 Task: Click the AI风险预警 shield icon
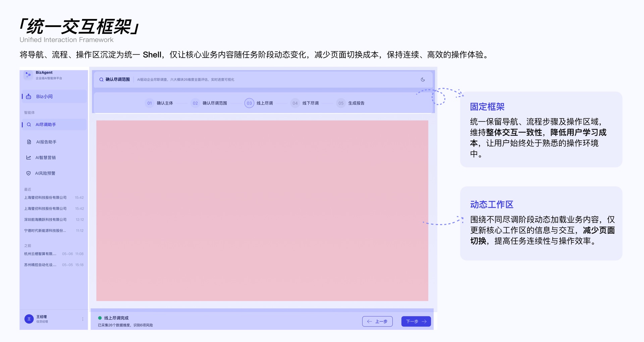click(x=29, y=173)
